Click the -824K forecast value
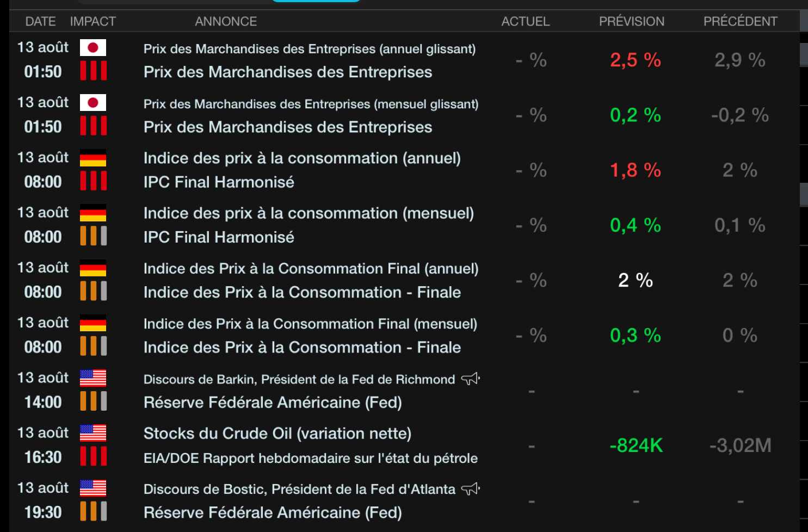 [x=636, y=446]
